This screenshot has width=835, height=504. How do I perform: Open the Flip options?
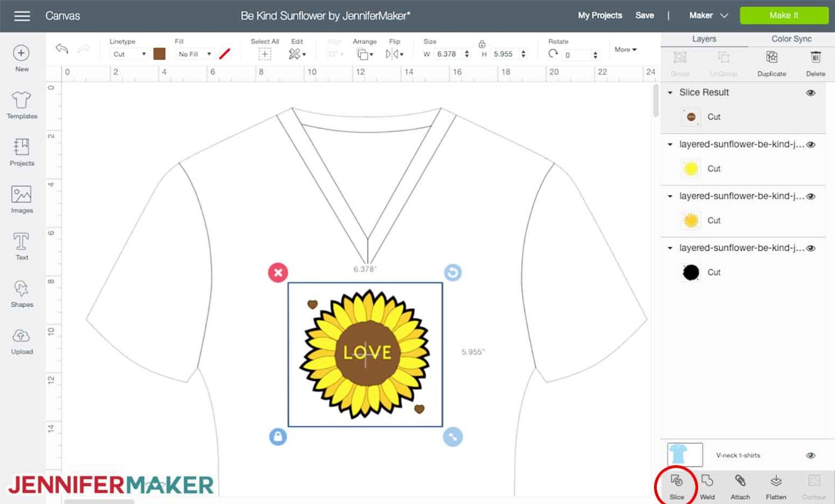click(x=394, y=54)
